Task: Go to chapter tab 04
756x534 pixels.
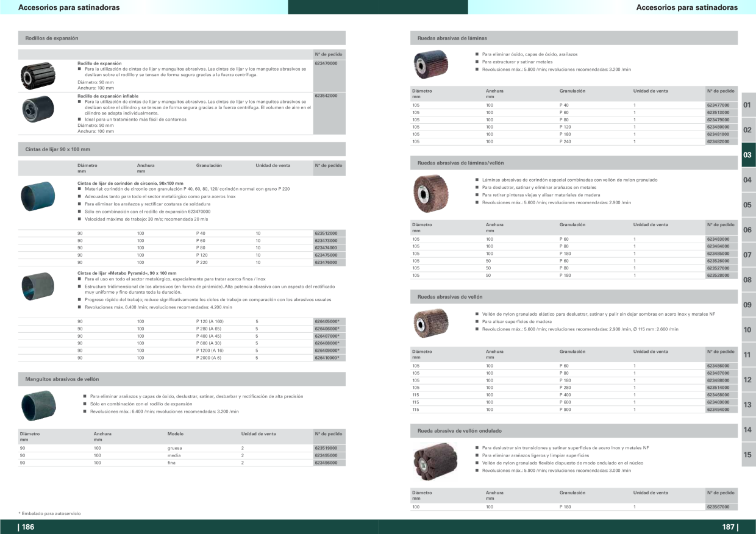Action: click(x=747, y=180)
